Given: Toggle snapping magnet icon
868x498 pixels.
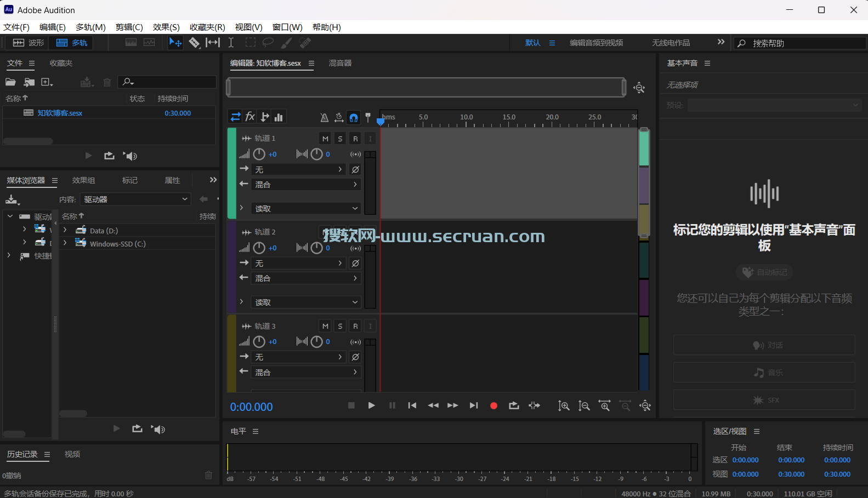Looking at the screenshot, I should coord(354,117).
